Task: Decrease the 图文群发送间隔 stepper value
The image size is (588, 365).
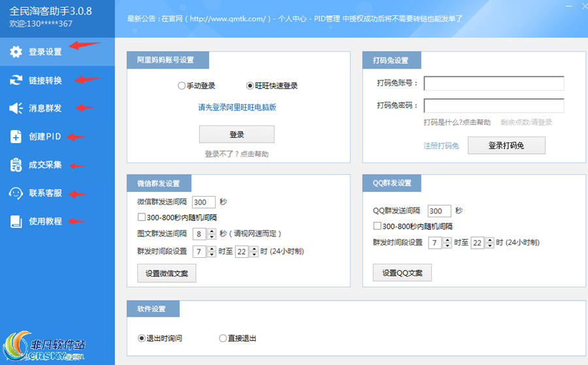Action: [212, 237]
